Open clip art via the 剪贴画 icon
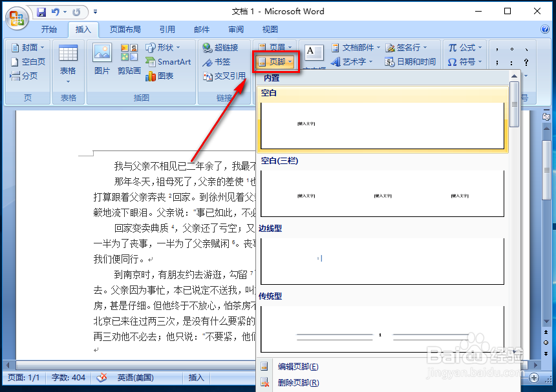Viewport: 556px width, 392px height. pyautogui.click(x=129, y=54)
